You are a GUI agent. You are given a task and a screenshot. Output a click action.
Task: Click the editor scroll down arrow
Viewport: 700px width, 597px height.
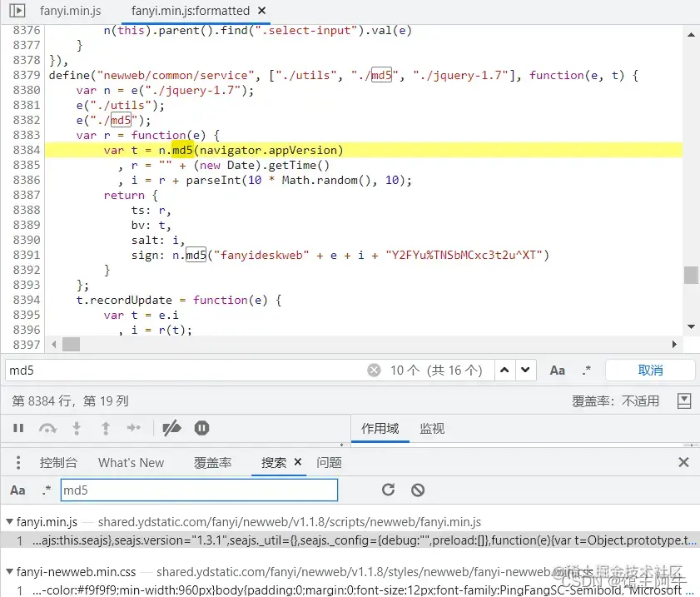pos(691,326)
